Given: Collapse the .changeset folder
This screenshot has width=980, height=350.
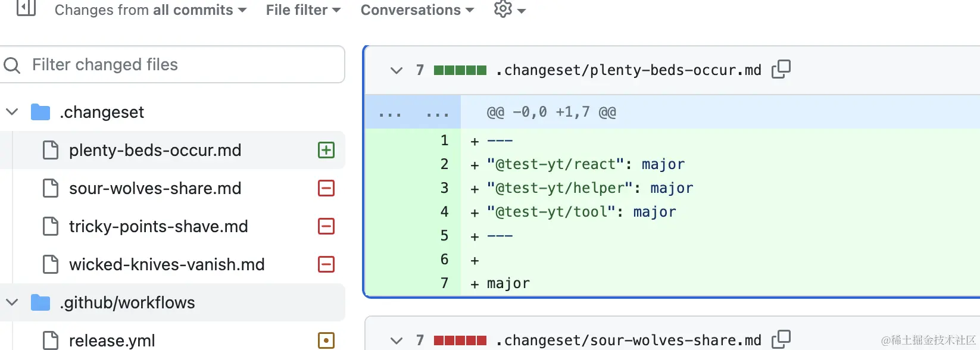Looking at the screenshot, I should pyautogui.click(x=12, y=112).
